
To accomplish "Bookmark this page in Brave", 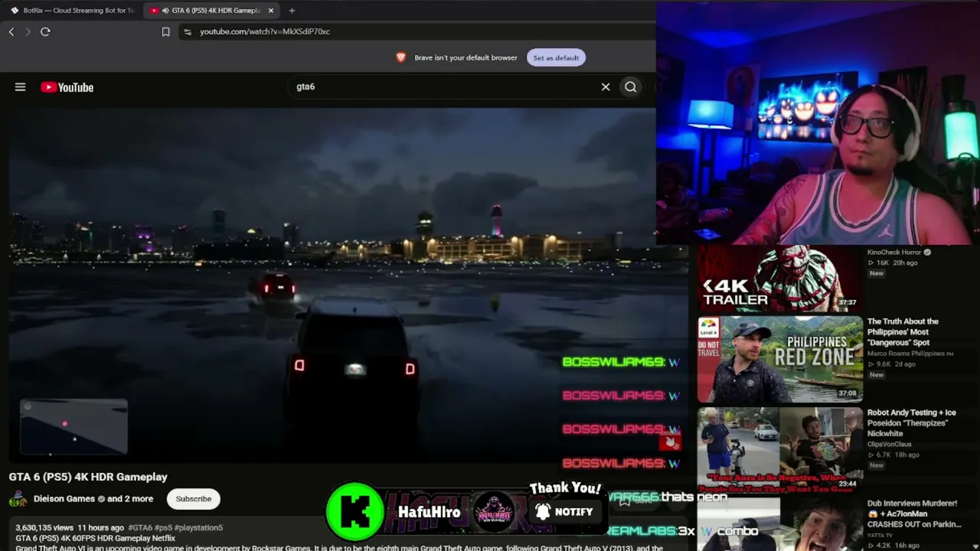I will [x=165, y=31].
